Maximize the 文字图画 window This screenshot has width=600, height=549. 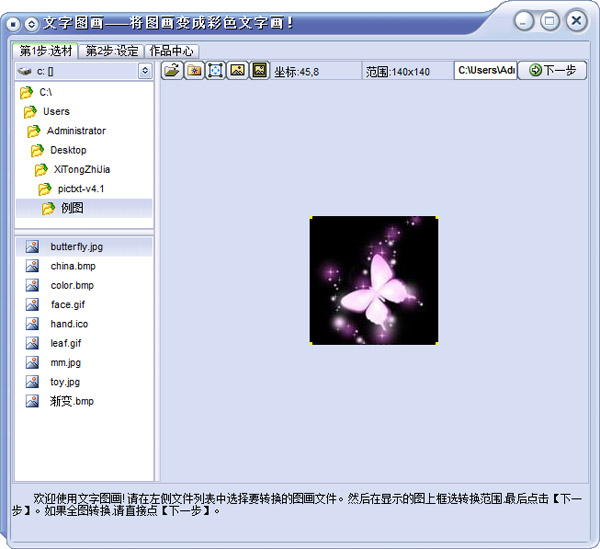550,21
